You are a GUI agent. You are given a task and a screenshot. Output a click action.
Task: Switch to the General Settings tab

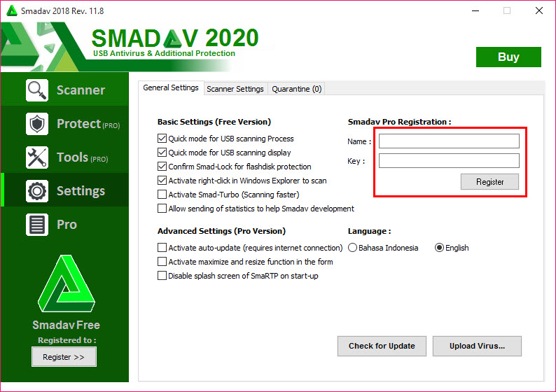171,87
